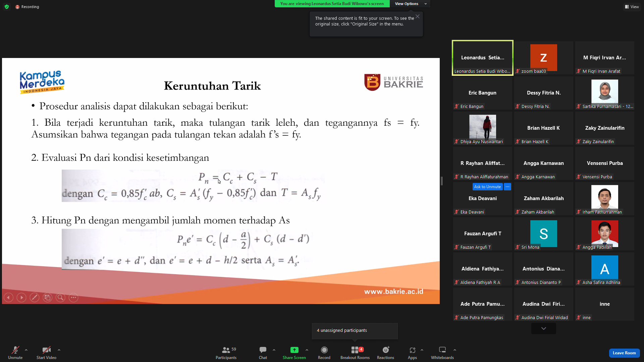Click the Unmute microphone icon
Image resolution: width=644 pixels, height=362 pixels.
[x=15, y=350]
